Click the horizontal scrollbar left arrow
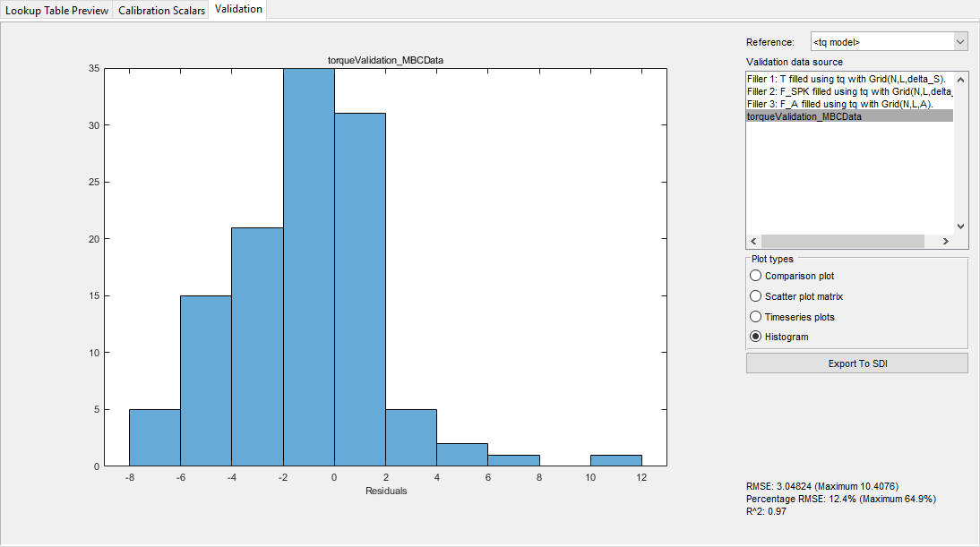 click(753, 241)
